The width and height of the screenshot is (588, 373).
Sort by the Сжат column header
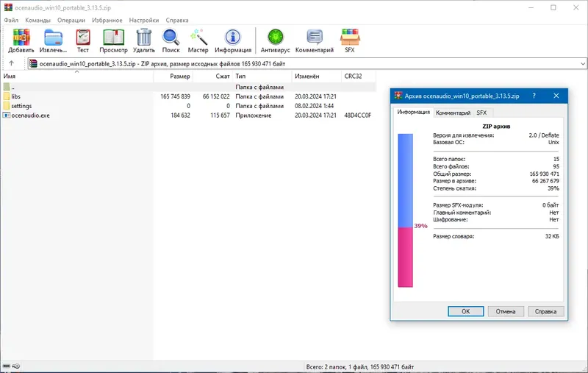coord(212,77)
